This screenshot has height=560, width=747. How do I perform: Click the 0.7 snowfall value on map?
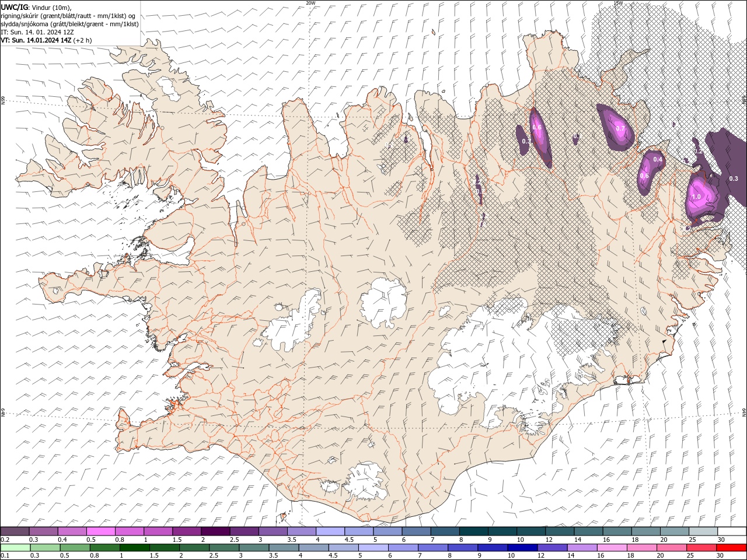[620, 129]
